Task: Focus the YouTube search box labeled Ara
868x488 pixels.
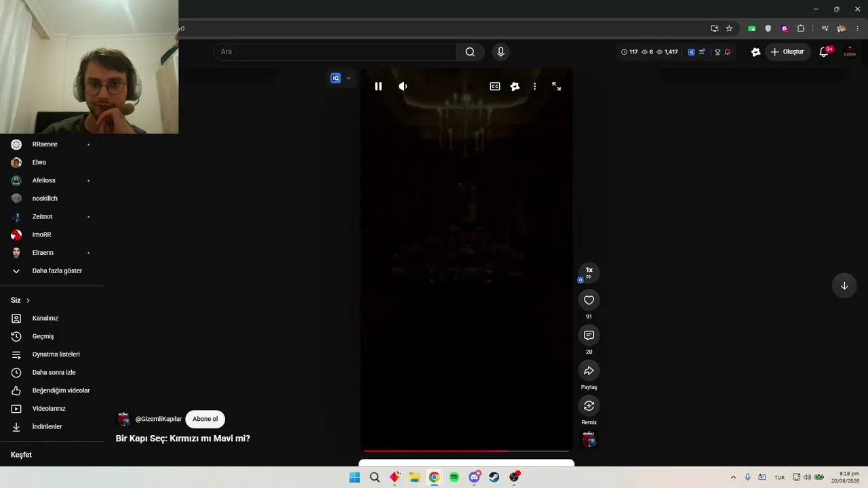Action: pos(335,52)
